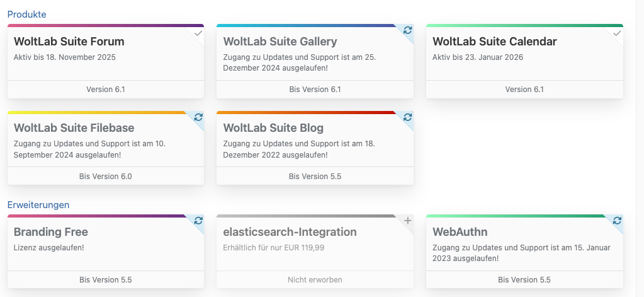Image resolution: width=644 pixels, height=297 pixels.
Task: Open the WoltLab Suite Gallery title
Action: click(x=280, y=42)
